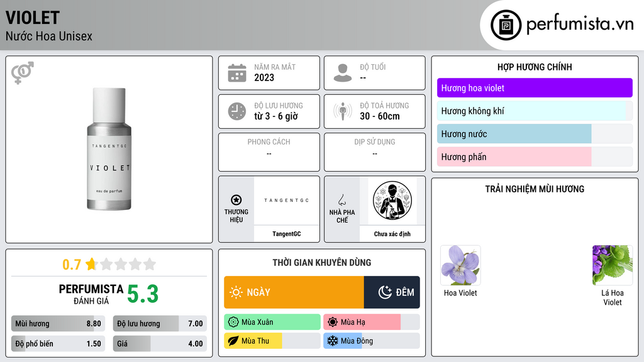Click the Dịp sử dụng card

[375, 152]
